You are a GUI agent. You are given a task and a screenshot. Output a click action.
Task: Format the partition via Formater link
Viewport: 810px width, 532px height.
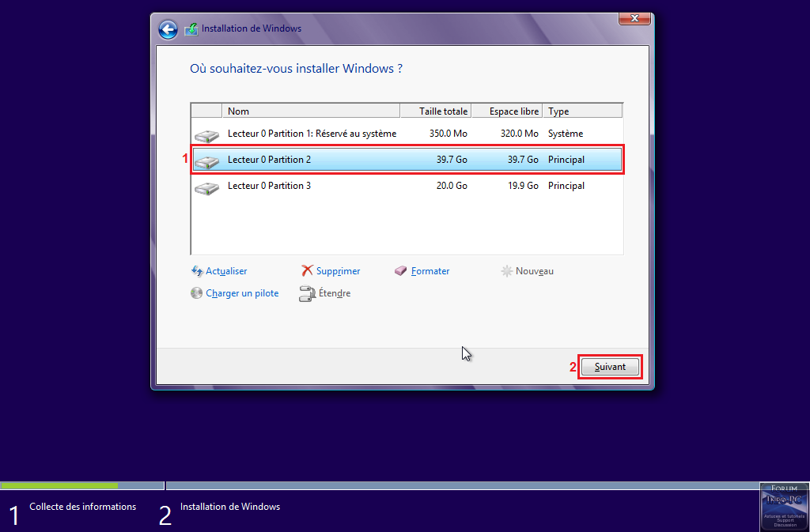(430, 271)
